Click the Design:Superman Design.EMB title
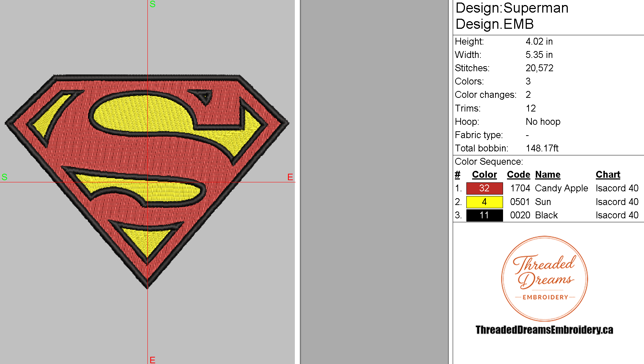This screenshot has height=364, width=644. point(512,16)
